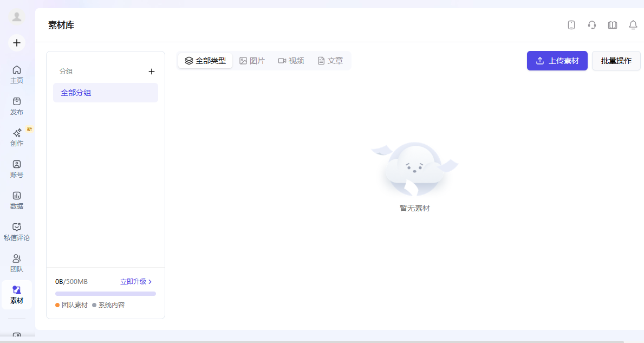Open 数据 in the sidebar
This screenshot has height=343, width=644.
(17, 200)
